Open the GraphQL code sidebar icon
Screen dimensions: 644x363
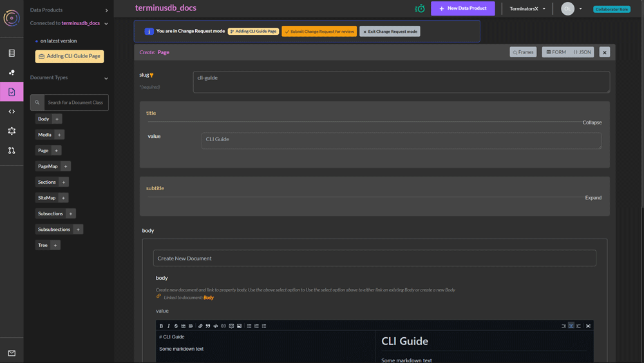(x=12, y=112)
